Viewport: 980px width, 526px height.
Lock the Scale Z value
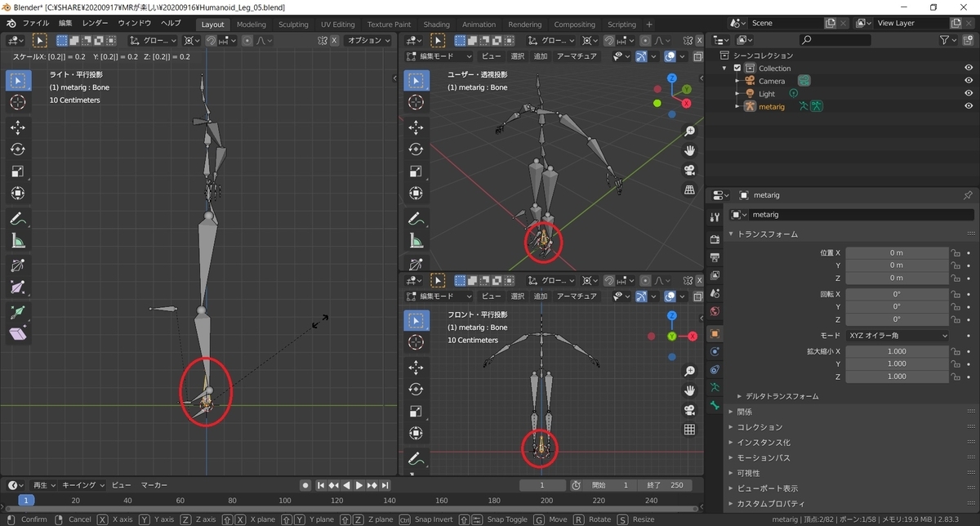pos(955,377)
